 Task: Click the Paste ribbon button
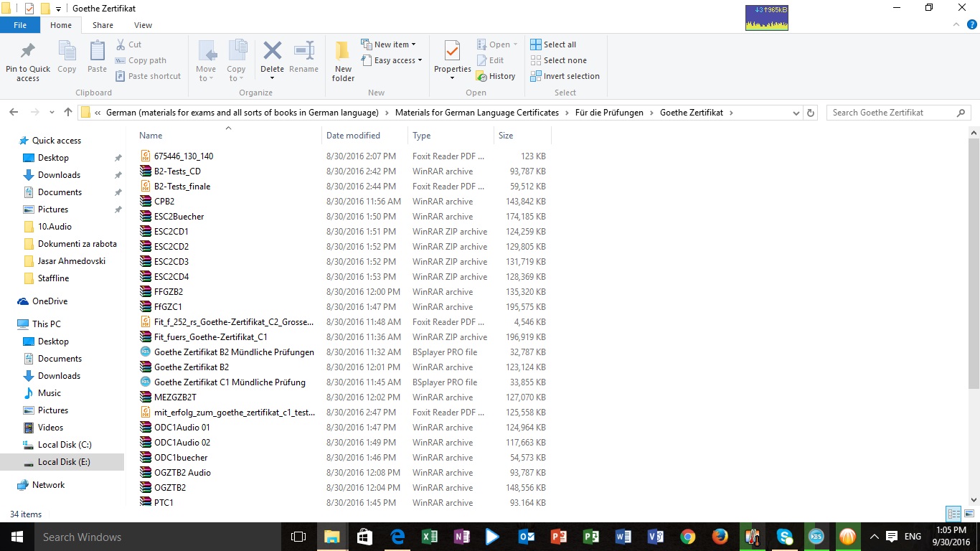[97, 57]
